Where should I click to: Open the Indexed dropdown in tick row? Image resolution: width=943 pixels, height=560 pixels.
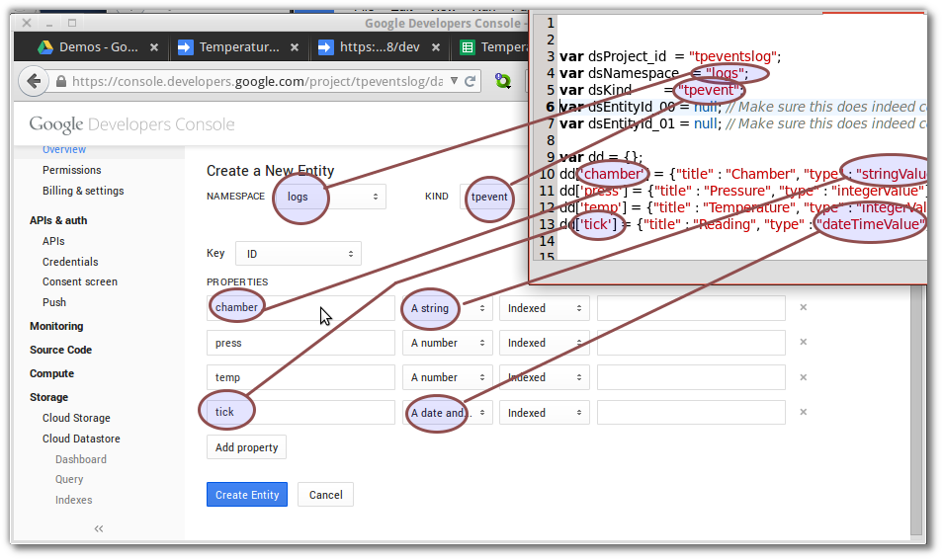click(545, 412)
